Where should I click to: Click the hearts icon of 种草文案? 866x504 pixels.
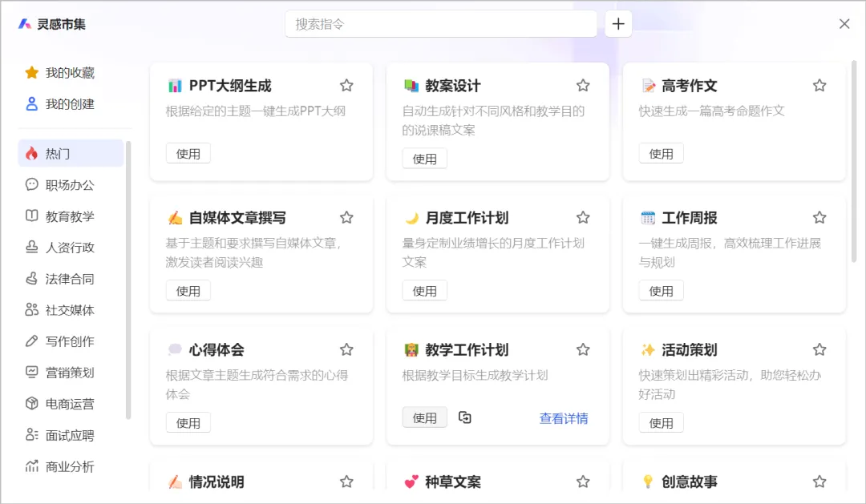coord(411,482)
